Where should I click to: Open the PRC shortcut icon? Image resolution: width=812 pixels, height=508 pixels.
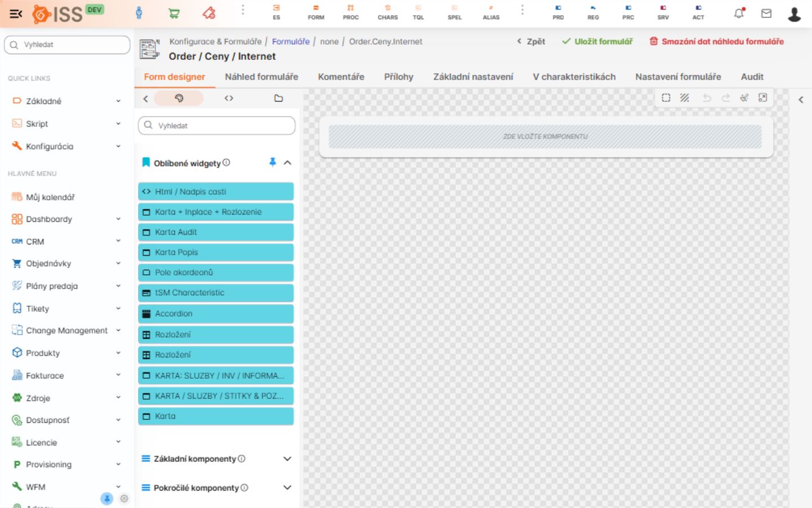628,12
